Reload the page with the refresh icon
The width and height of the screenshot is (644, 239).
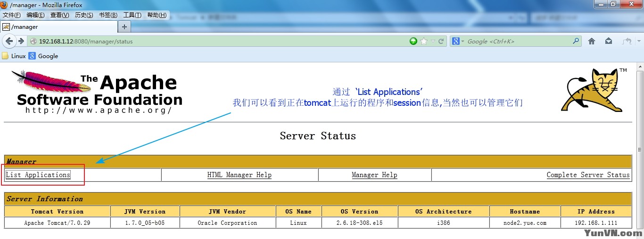click(x=441, y=41)
